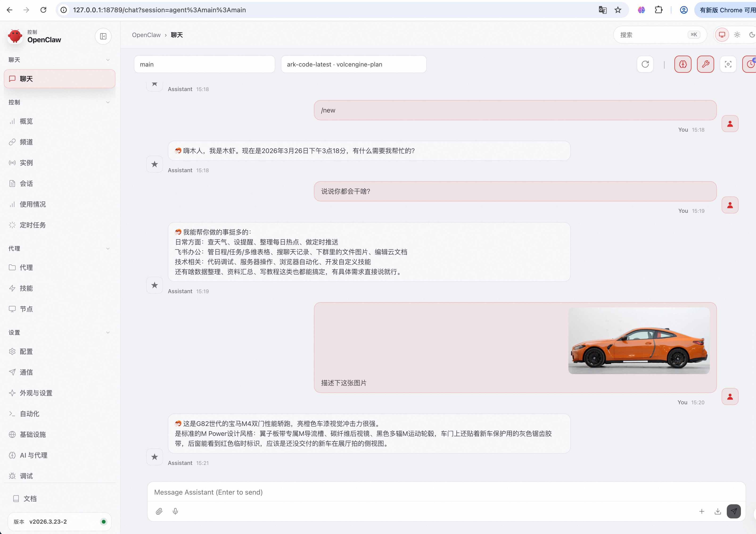Collapse the 聊天 sidebar section

pos(59,60)
